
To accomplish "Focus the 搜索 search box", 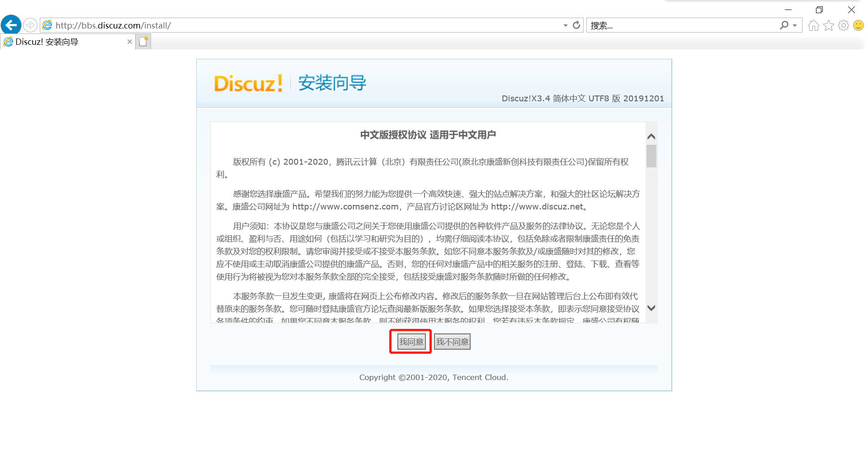I will point(683,25).
